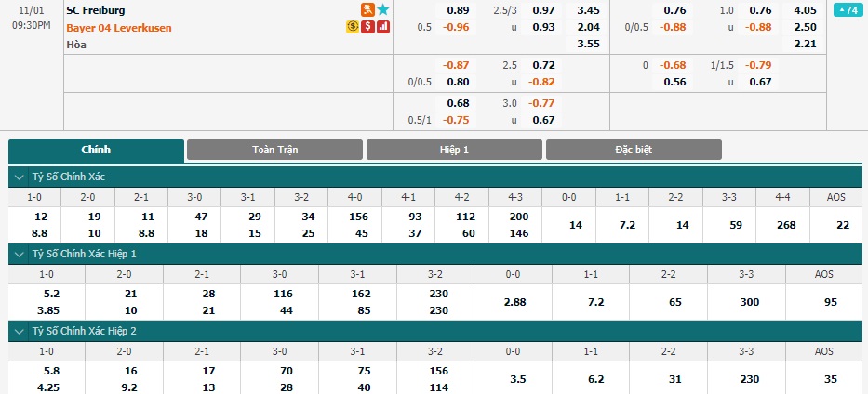Select full-match 4-4 odds 268
The width and height of the screenshot is (868, 394).
click(x=782, y=225)
